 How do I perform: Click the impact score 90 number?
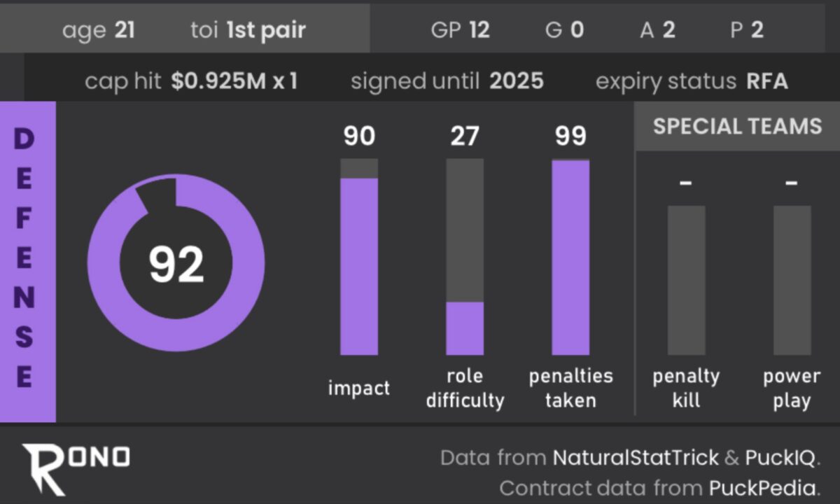click(x=359, y=136)
